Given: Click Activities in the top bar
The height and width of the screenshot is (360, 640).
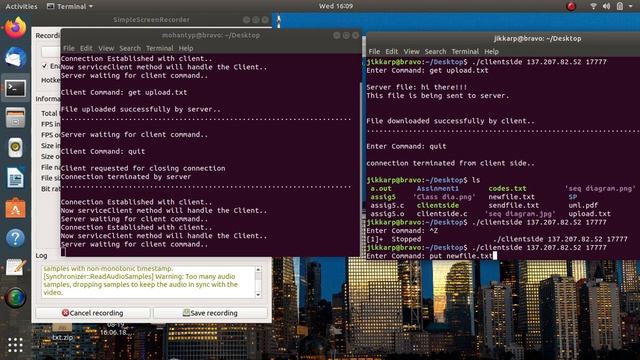Looking at the screenshot, I should tap(21, 6).
